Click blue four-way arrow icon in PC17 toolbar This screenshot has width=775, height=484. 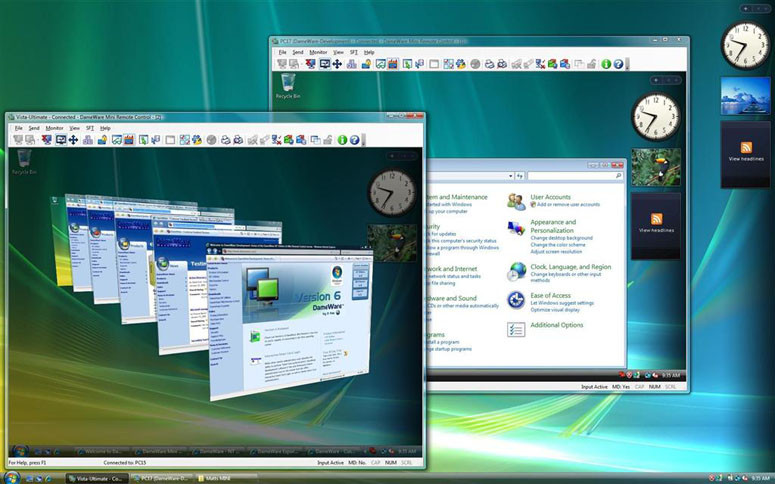[337, 64]
